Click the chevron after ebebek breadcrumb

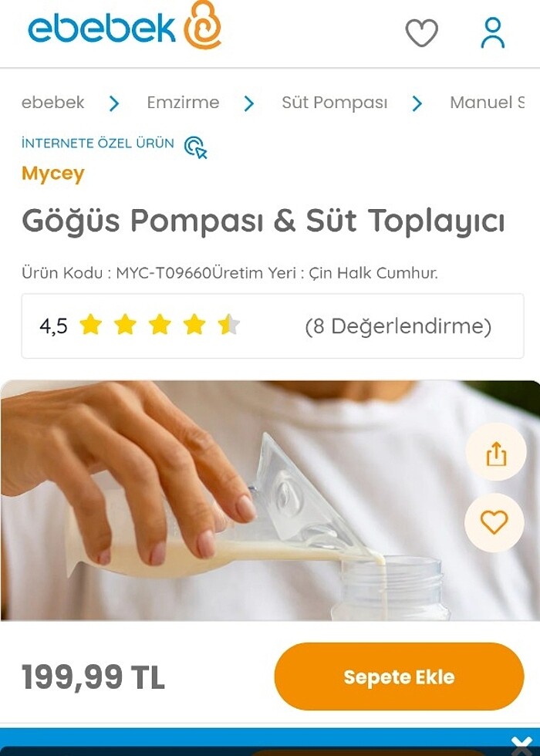click(114, 103)
